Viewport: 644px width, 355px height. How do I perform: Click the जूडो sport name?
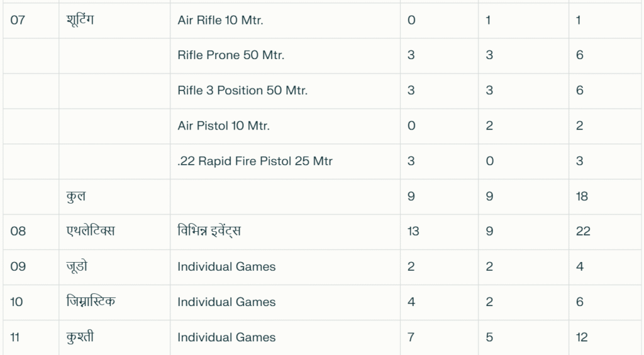[x=77, y=267]
